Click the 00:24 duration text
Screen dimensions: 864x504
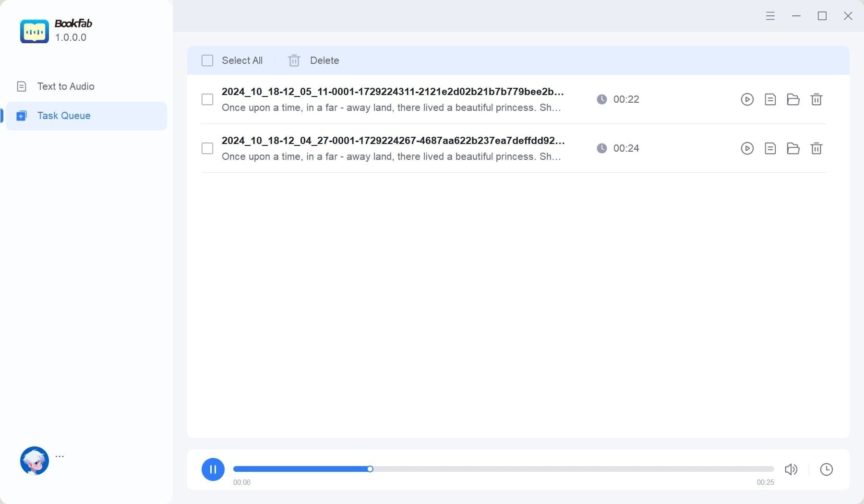pos(626,148)
